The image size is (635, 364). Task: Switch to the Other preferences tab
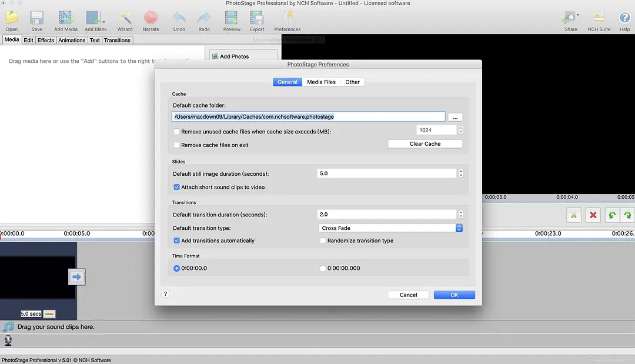point(352,82)
